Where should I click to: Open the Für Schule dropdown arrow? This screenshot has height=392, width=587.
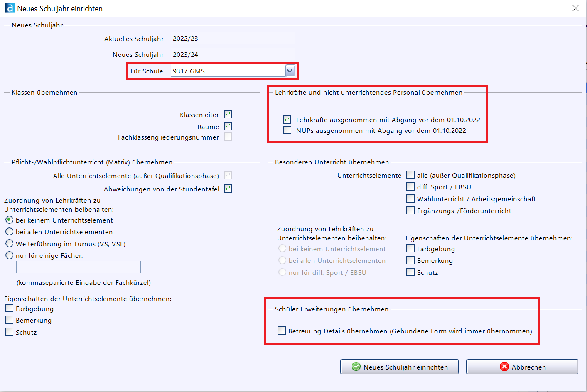[x=290, y=71]
